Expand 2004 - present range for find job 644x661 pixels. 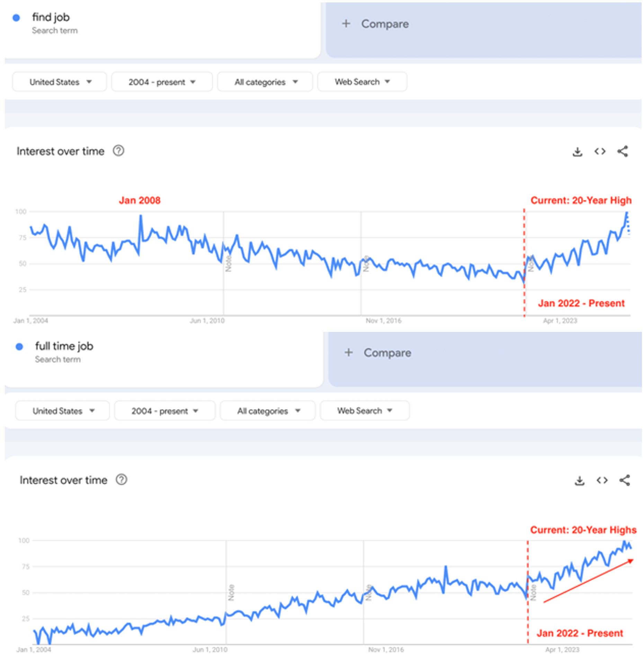(x=162, y=82)
